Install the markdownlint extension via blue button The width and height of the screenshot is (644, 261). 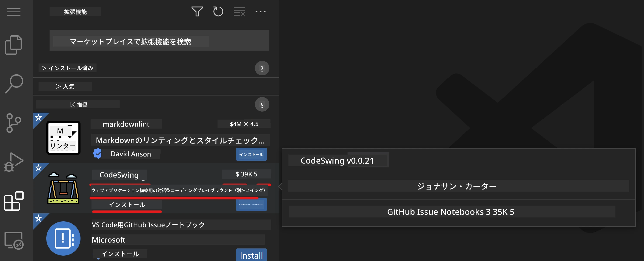tap(251, 154)
